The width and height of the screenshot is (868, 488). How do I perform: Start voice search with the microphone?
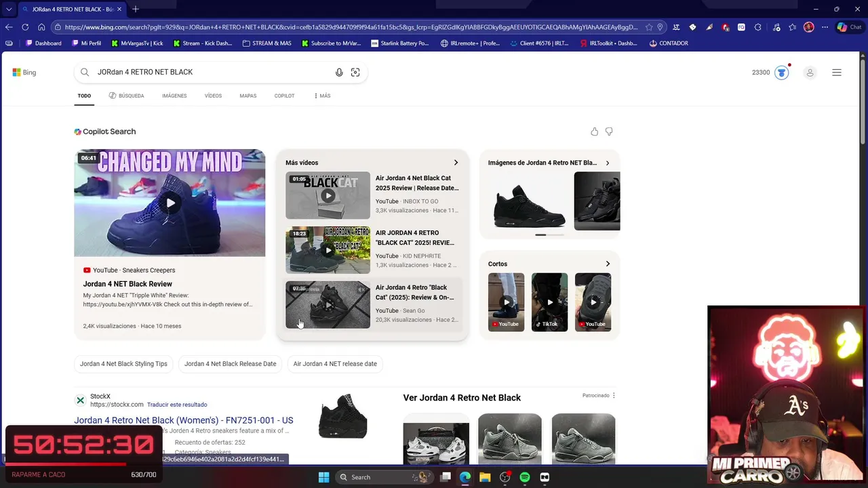339,73
